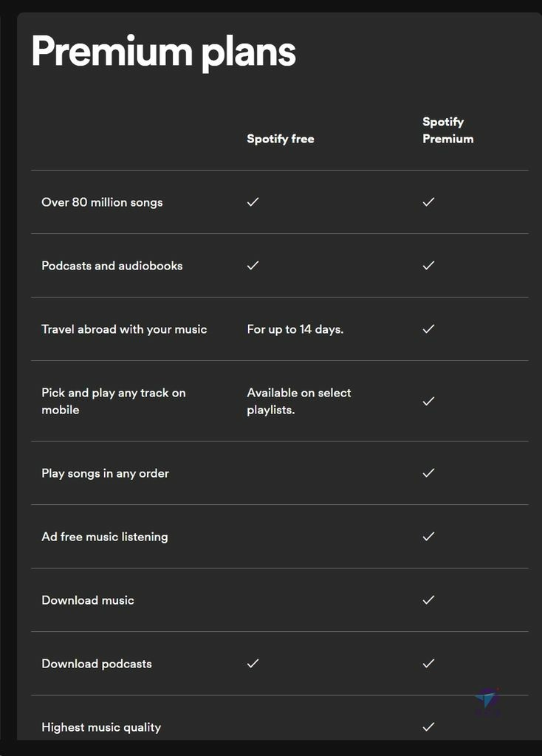Viewport: 542px width, 756px height.
Task: Select the Spotify Premium column header
Action: pyautogui.click(x=448, y=130)
